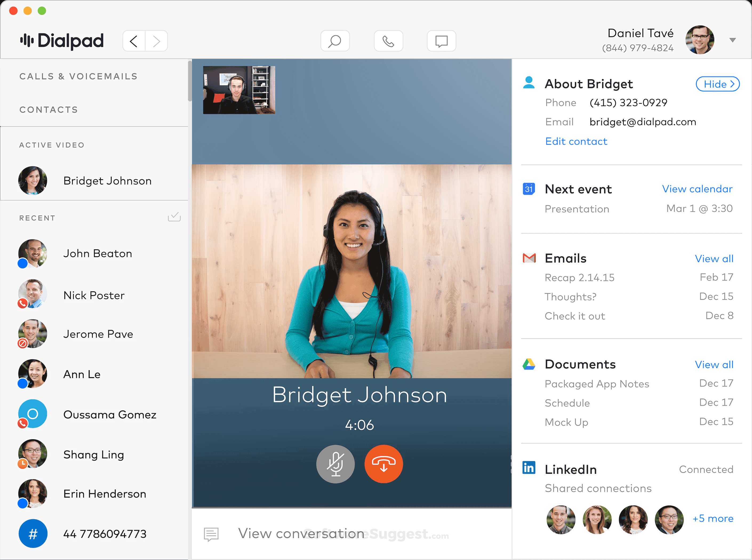Viewport: 752px width, 560px height.
Task: Mute the microphone during the call
Action: pos(335,464)
